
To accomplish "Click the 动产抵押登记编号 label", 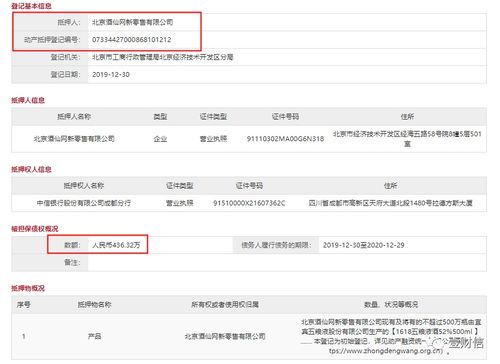I will pos(52,40).
